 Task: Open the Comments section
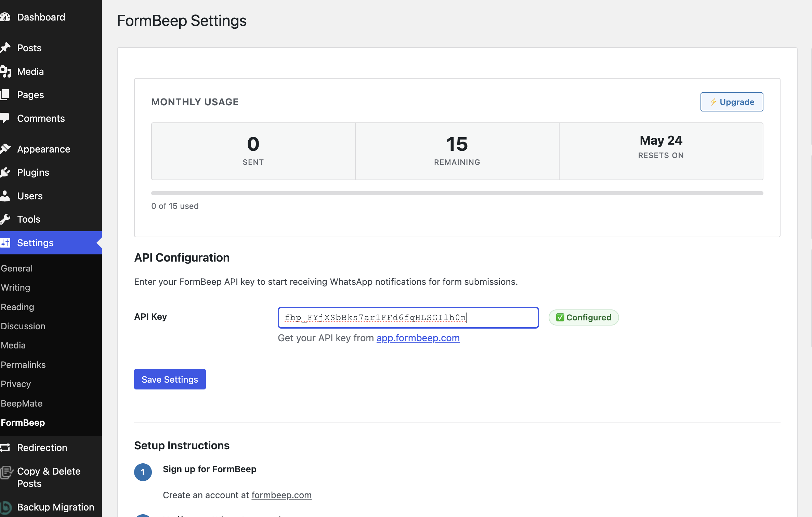(41, 118)
